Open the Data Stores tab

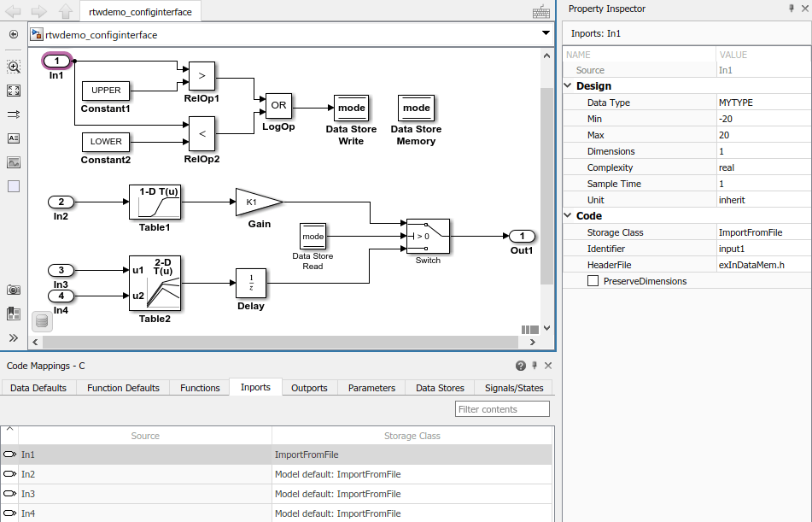pyautogui.click(x=439, y=387)
